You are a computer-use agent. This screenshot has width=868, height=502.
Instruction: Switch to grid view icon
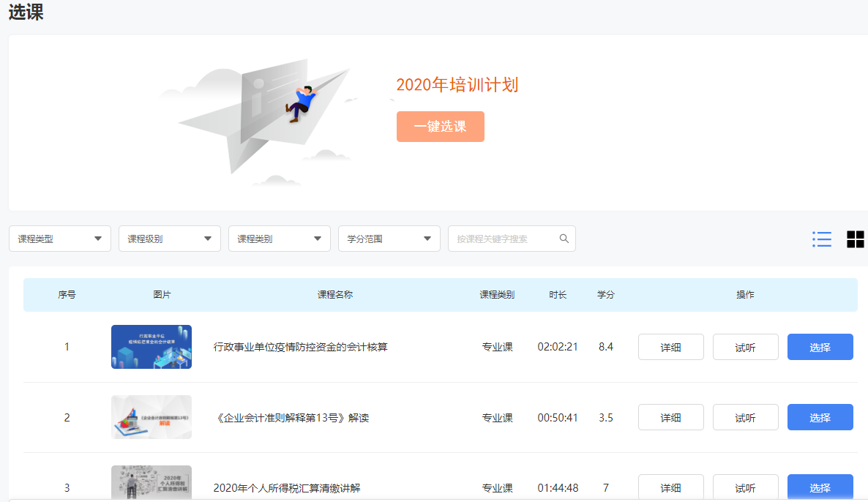[856, 239]
